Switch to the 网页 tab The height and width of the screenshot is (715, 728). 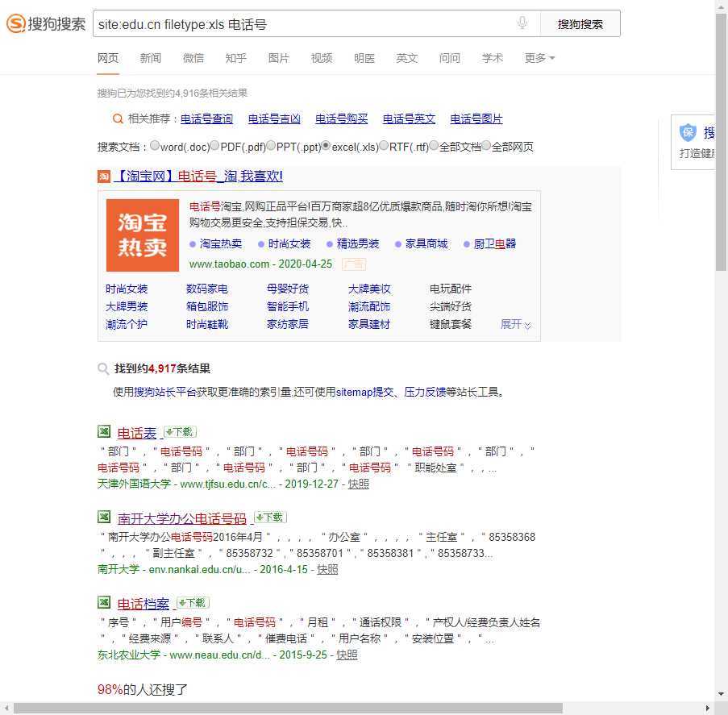click(x=108, y=58)
